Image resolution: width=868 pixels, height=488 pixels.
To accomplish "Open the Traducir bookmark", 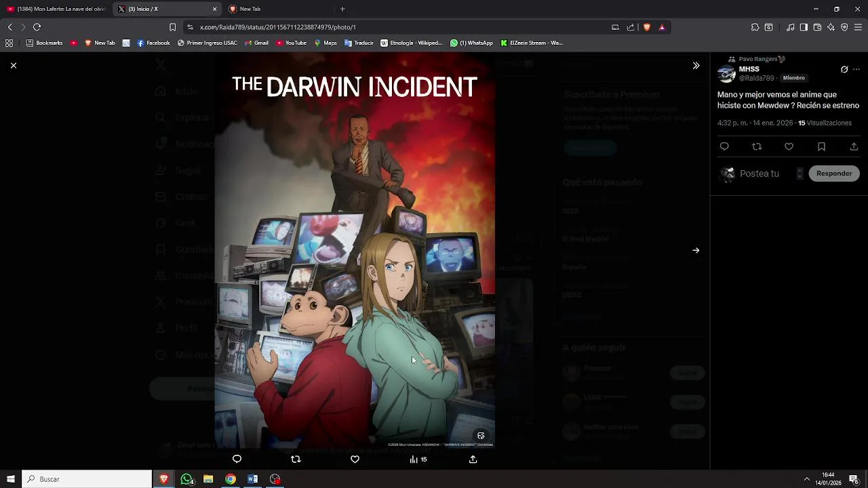I will pos(359,43).
